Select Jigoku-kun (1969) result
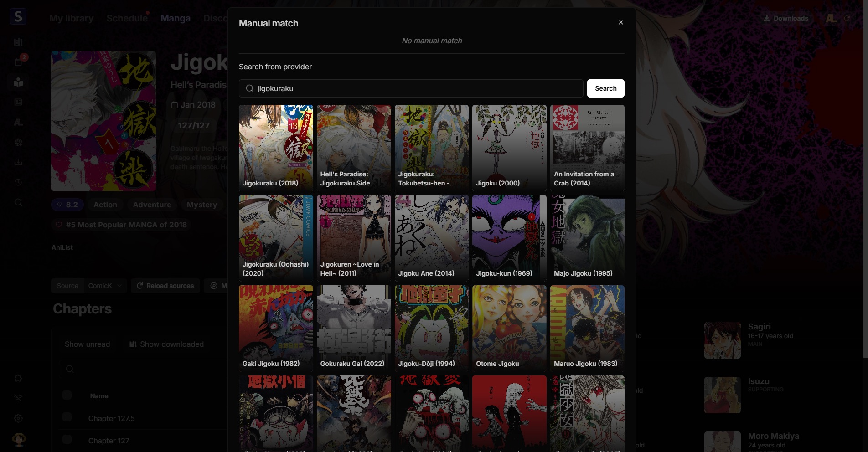868x452 pixels. 509,238
